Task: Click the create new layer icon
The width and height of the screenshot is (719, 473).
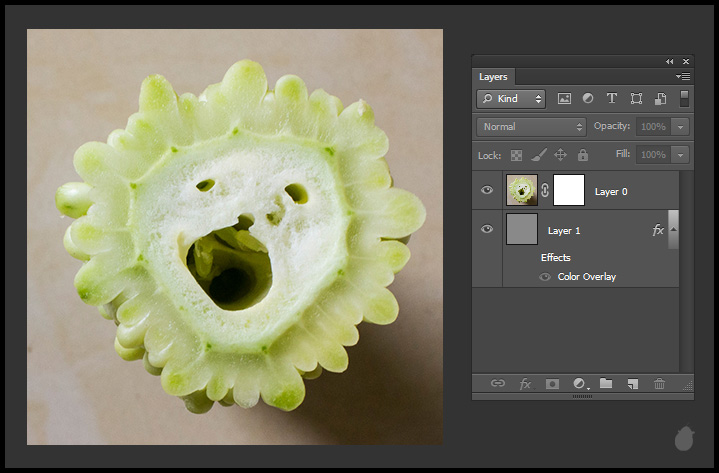Action: [632, 383]
